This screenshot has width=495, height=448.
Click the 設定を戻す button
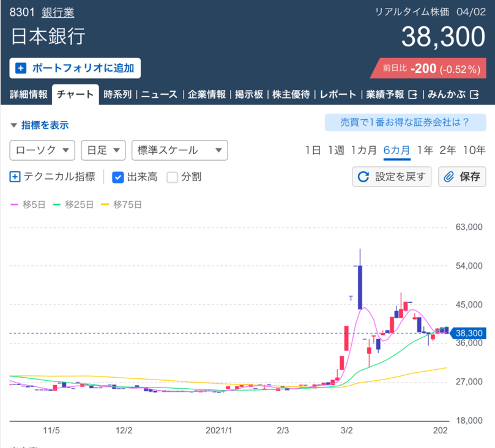coord(392,177)
